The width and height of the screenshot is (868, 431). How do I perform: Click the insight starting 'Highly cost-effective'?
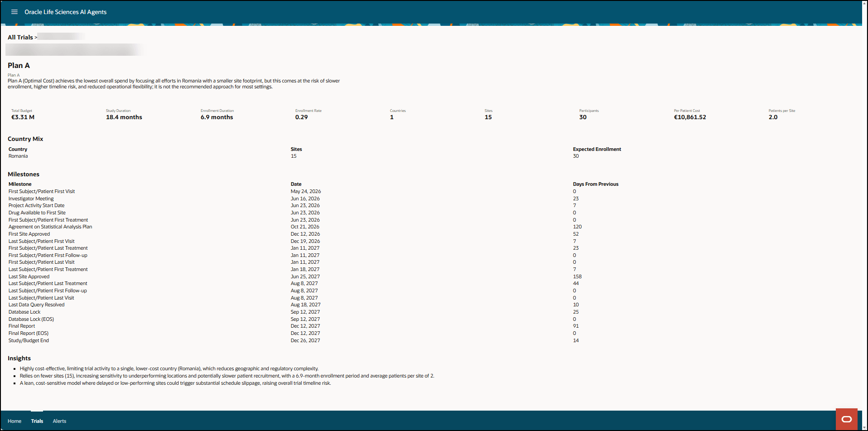[x=169, y=368]
